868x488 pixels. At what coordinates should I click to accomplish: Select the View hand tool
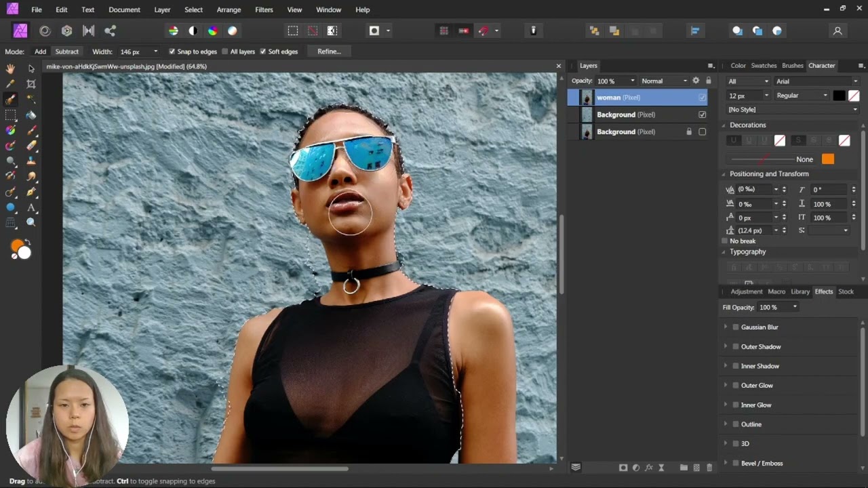click(11, 68)
